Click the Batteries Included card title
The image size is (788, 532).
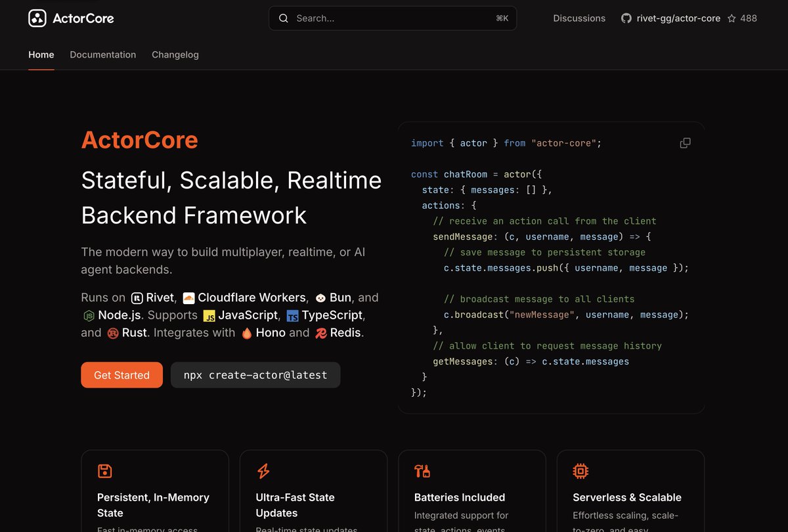click(460, 497)
